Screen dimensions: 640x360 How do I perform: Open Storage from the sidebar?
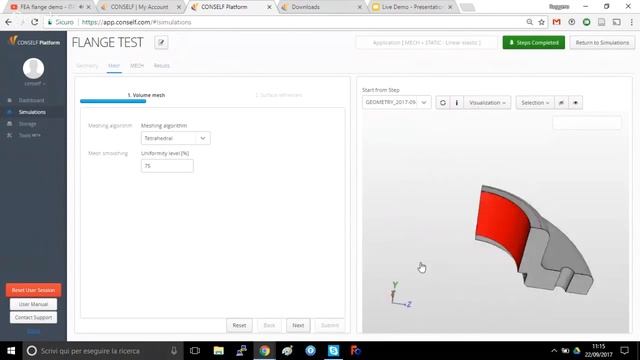click(27, 124)
